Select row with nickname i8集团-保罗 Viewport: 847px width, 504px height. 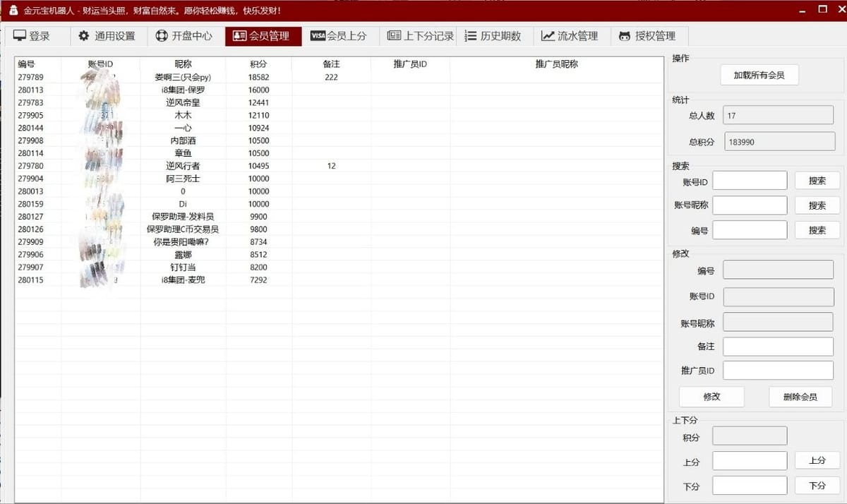339,90
